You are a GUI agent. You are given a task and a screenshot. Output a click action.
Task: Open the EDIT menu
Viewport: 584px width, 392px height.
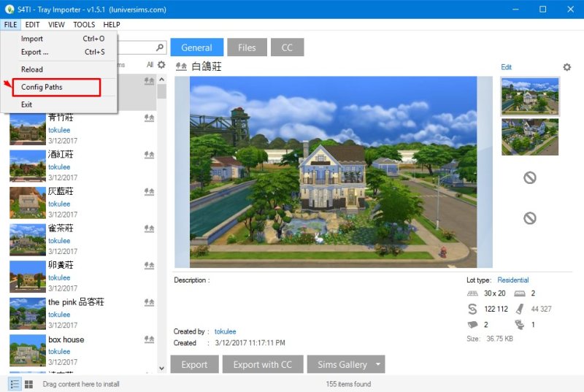pyautogui.click(x=32, y=25)
